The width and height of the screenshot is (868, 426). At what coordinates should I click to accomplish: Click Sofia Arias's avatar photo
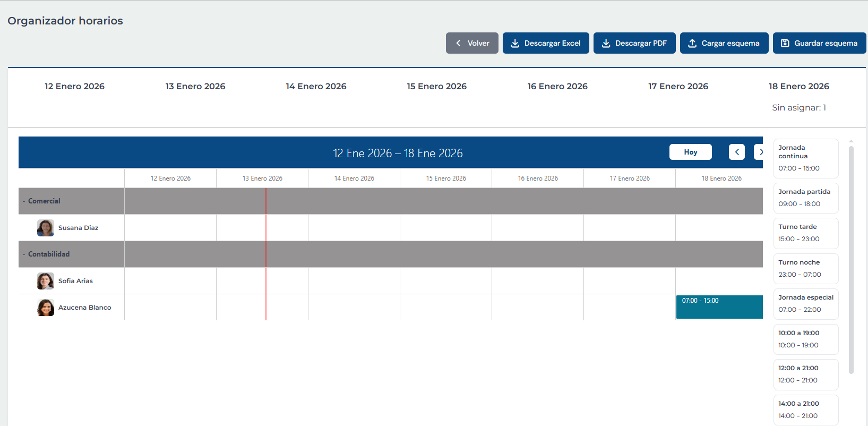click(x=46, y=281)
